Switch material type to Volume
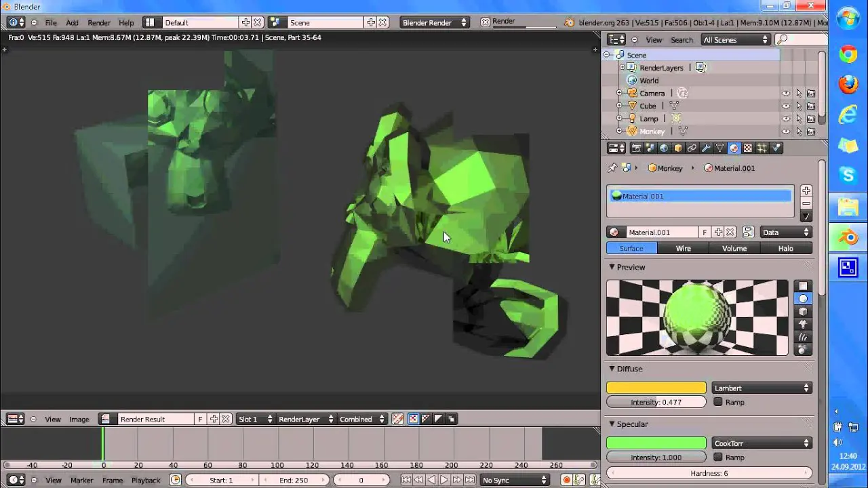 (734, 249)
